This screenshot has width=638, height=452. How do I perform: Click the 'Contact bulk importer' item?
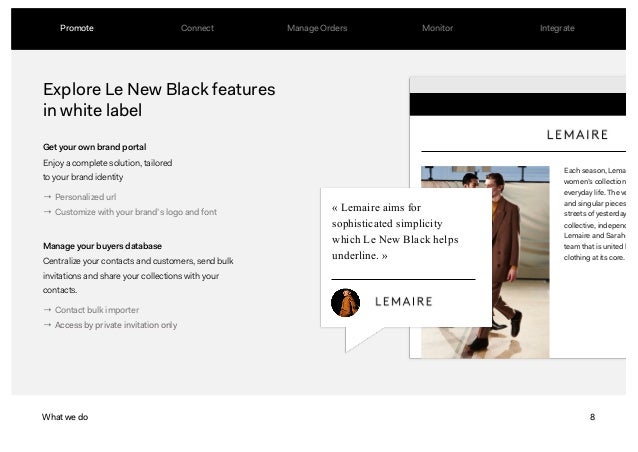tap(97, 310)
